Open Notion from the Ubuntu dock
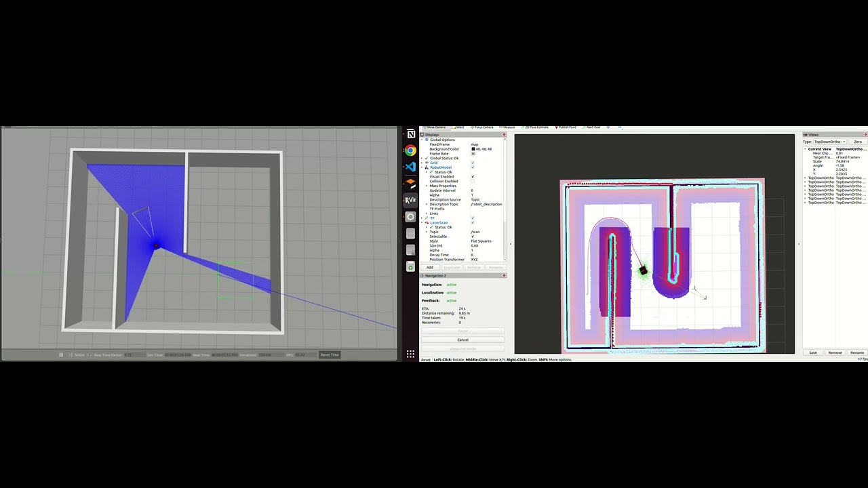 410,134
